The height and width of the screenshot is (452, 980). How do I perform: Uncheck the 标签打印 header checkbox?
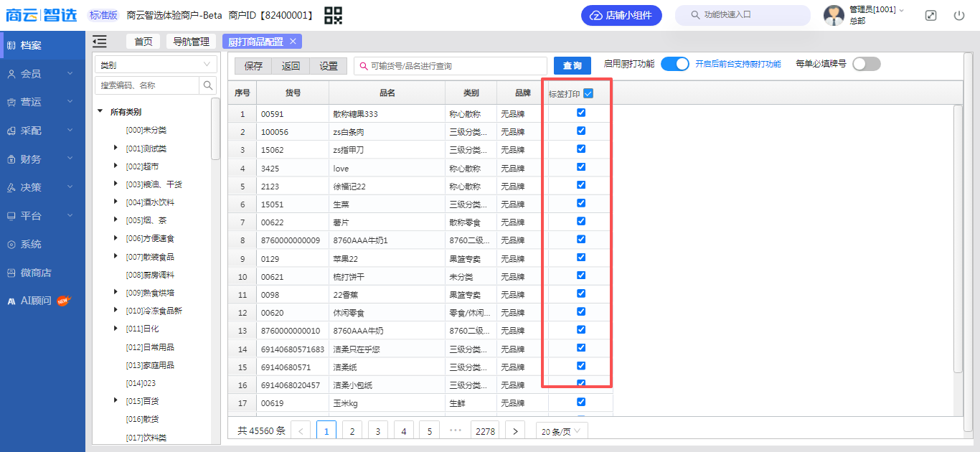pyautogui.click(x=588, y=93)
